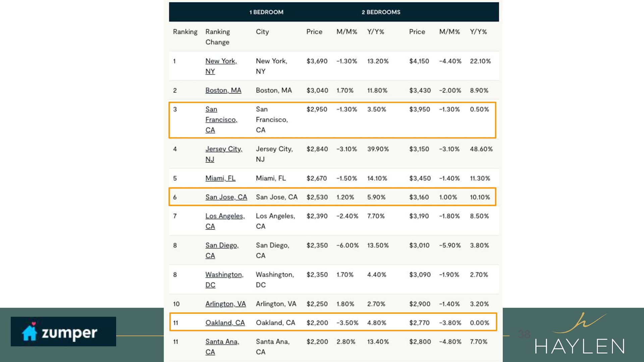Click the City column heading
The height and width of the screenshot is (362, 644).
262,32
